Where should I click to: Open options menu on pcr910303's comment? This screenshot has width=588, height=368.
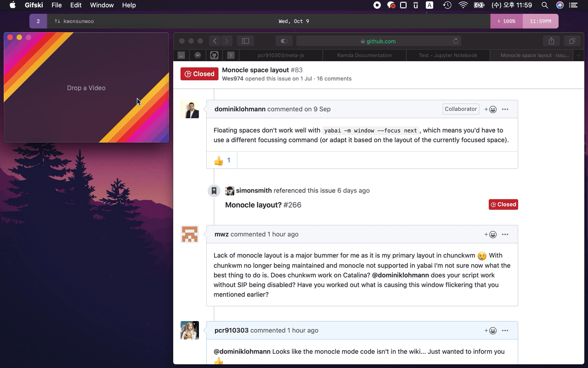click(x=505, y=330)
